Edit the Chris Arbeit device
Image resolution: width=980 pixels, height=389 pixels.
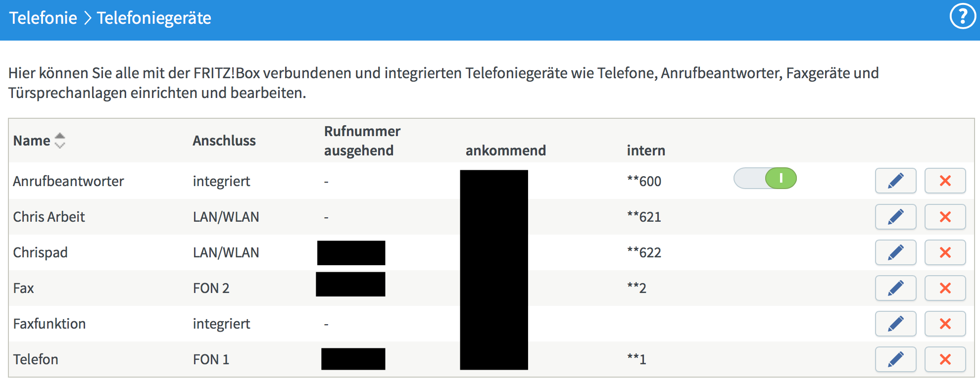pos(895,217)
